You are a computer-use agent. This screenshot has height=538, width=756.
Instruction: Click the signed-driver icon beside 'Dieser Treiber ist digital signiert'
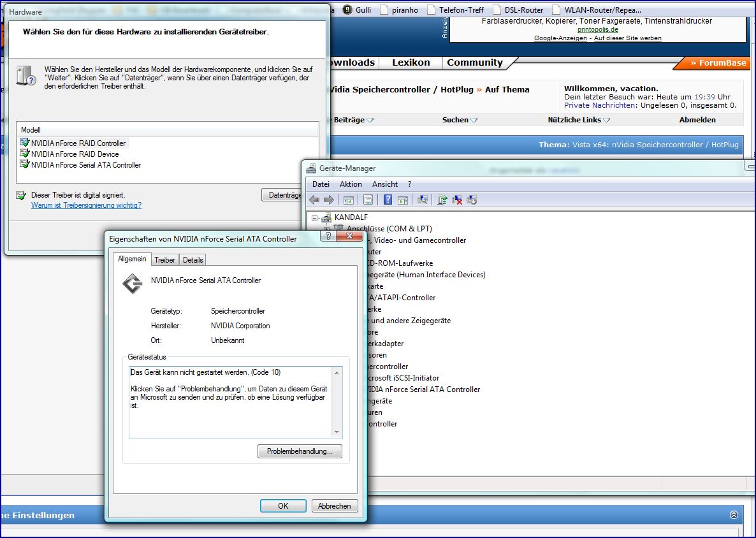[x=21, y=195]
